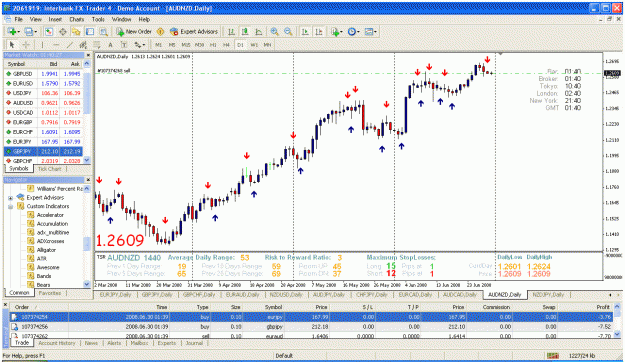
Task: Switch timeframe to M1
Action: [x=158, y=45]
